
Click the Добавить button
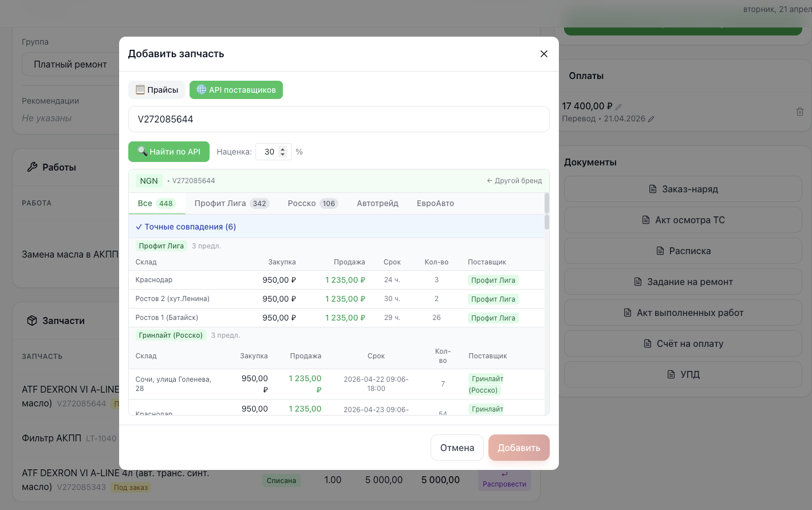[518, 448]
